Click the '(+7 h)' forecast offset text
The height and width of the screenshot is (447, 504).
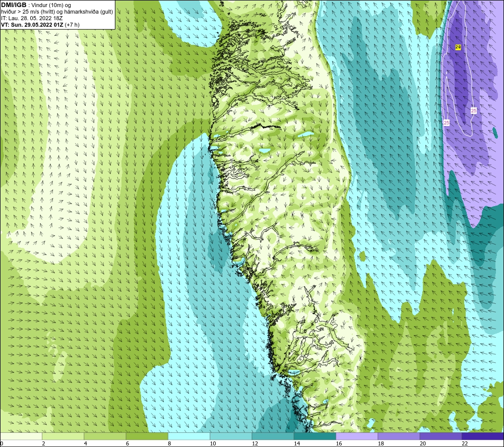click(72, 25)
